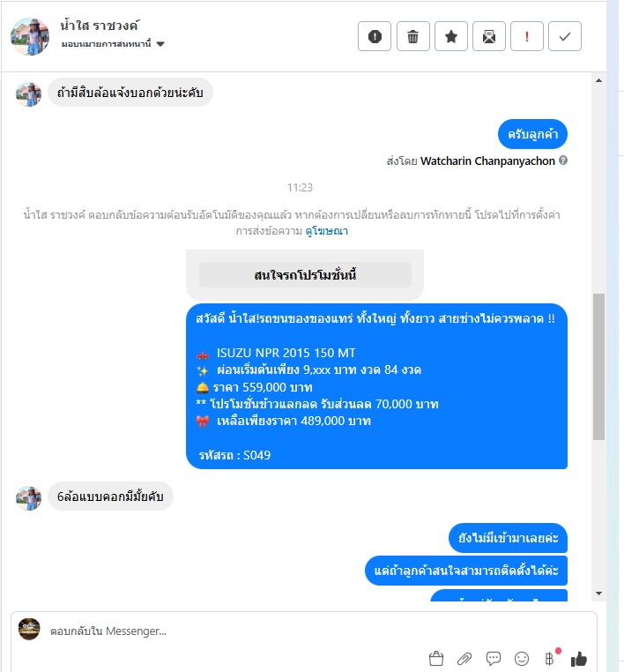The width and height of the screenshot is (624, 672).
Task: Click the spam report exclamation circle icon
Action: [x=375, y=36]
